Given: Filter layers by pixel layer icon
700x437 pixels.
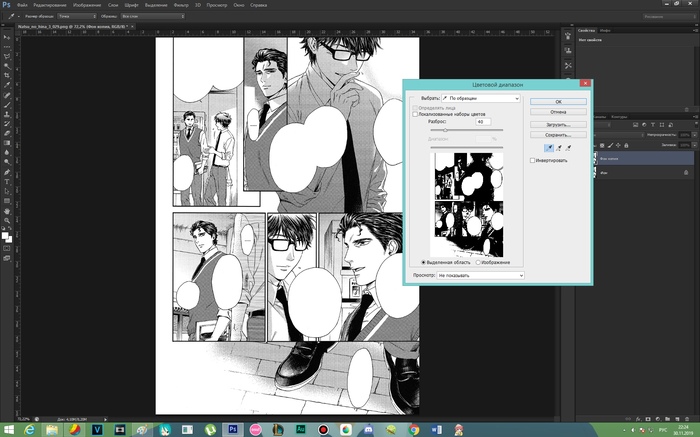Looking at the screenshot, I should click(x=635, y=125).
